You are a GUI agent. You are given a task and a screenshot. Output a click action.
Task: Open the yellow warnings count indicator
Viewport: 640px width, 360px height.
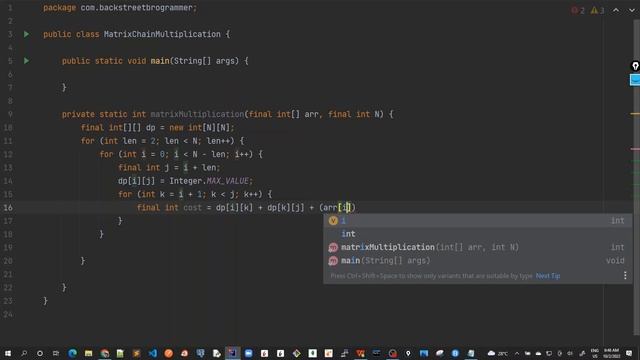[x=597, y=10]
